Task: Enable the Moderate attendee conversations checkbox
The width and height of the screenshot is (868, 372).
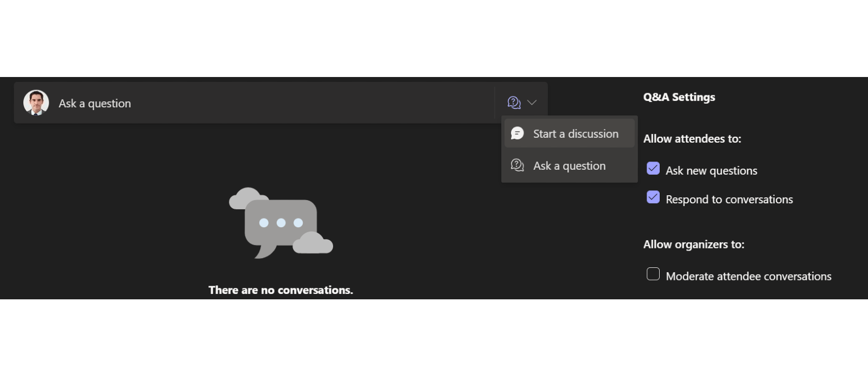Action: click(x=653, y=274)
